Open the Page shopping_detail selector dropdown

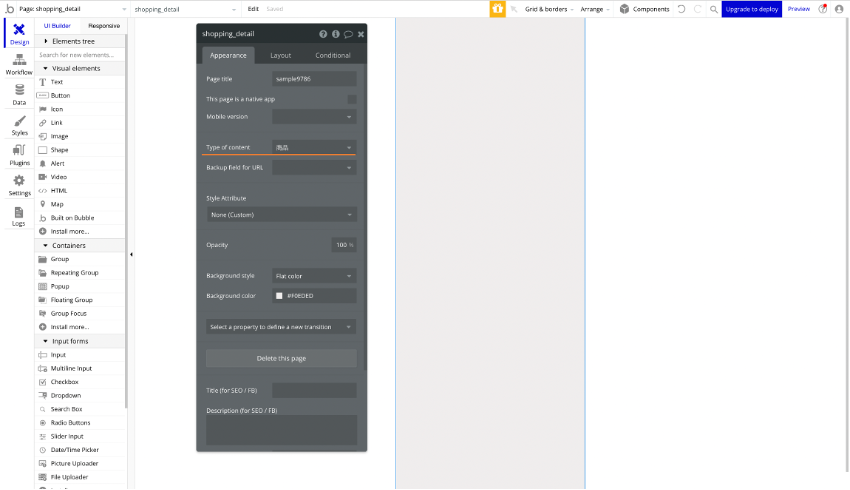click(x=72, y=9)
